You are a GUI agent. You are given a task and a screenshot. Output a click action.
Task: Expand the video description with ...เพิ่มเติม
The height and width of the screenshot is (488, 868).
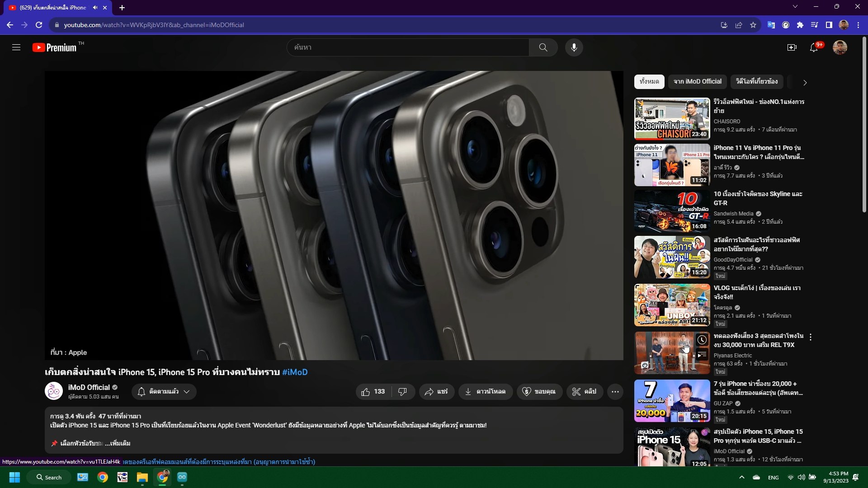pyautogui.click(x=118, y=443)
